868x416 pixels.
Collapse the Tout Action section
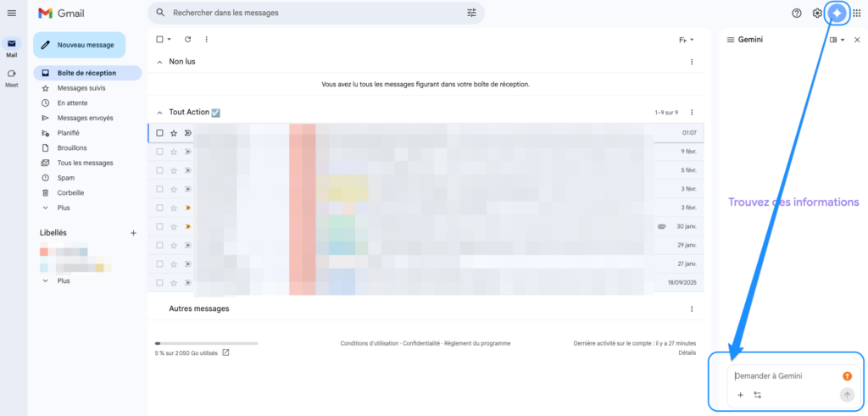point(159,112)
